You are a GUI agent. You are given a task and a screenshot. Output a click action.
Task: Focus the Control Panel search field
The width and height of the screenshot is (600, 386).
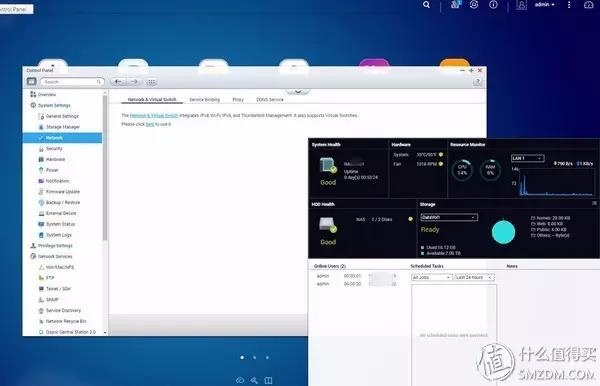[x=72, y=82]
